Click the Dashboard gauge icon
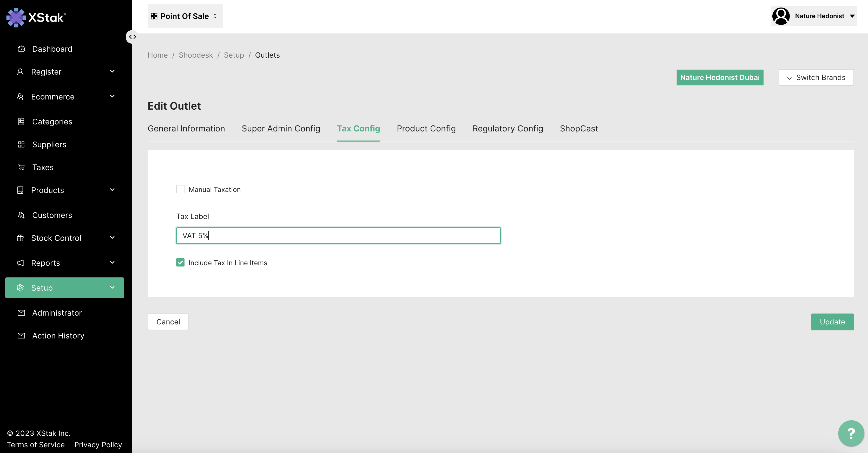The width and height of the screenshot is (868, 453). coord(21,49)
